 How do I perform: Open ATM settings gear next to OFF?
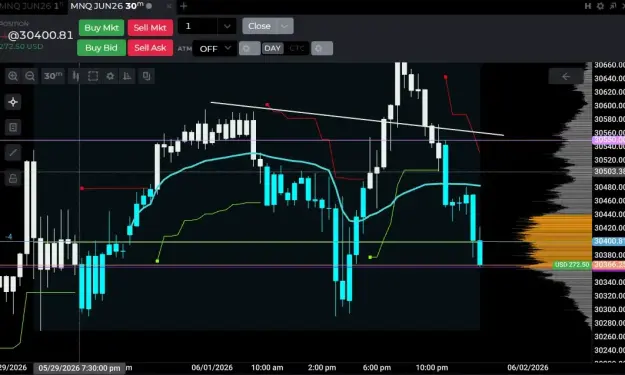(x=250, y=49)
